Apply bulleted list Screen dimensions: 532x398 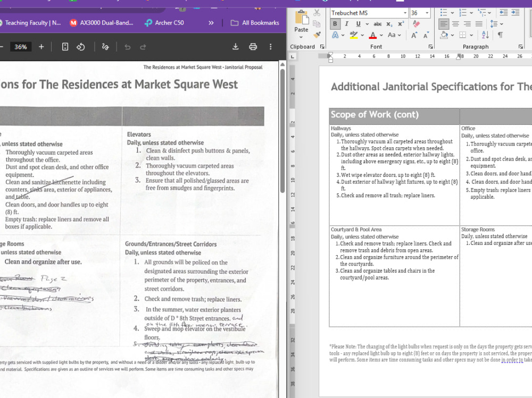444,13
